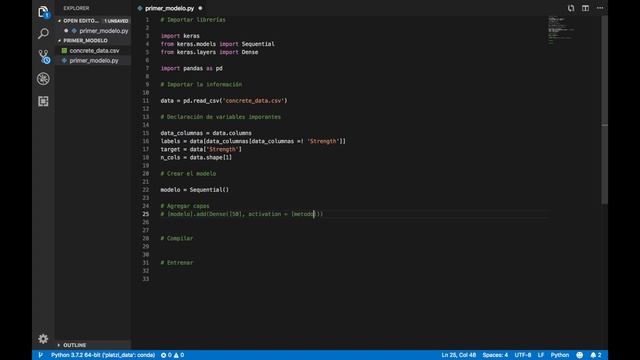The height and width of the screenshot is (360, 640).
Task: Click the 'modelo = Sequential()' line
Action: click(x=194, y=190)
